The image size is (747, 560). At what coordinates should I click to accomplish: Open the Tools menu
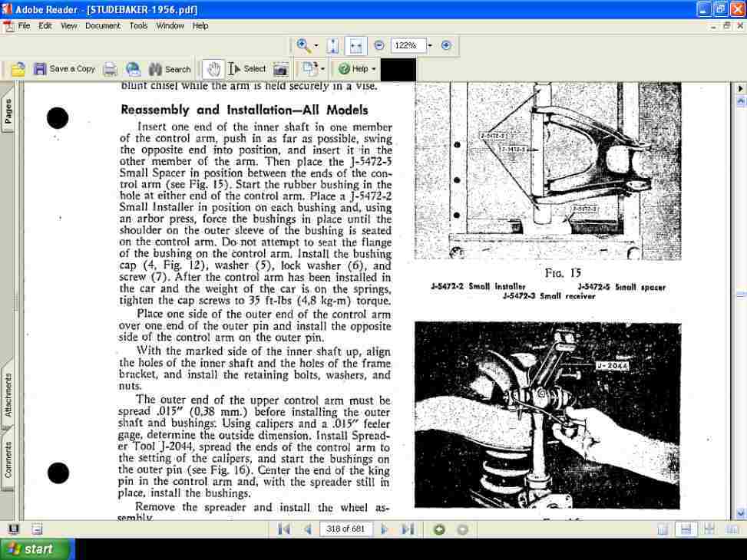point(138,26)
